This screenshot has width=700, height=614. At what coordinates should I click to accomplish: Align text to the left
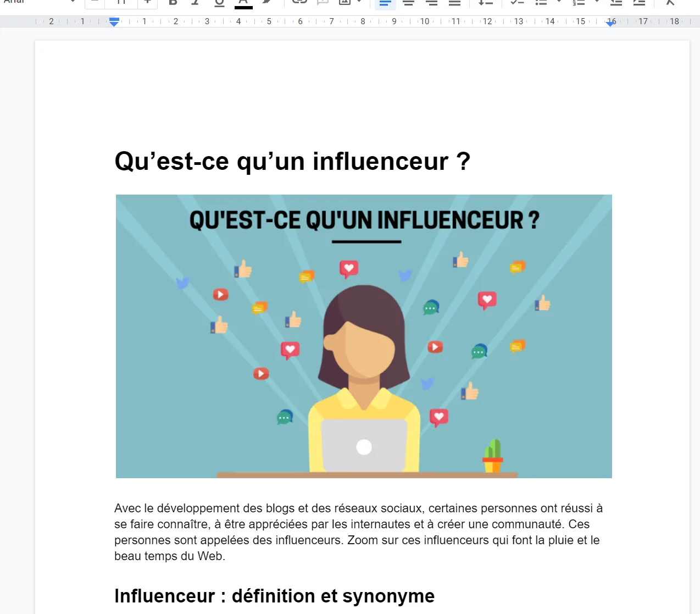click(385, 3)
